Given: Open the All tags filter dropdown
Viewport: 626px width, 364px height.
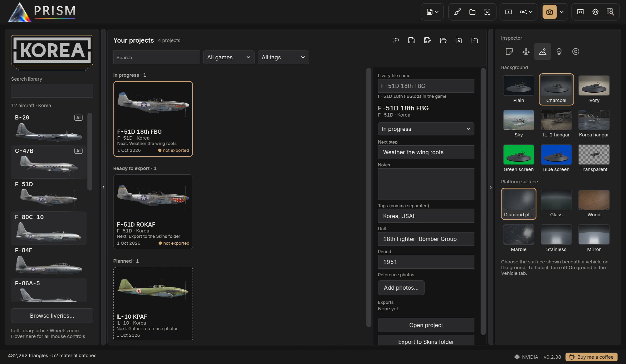Looking at the screenshot, I should pyautogui.click(x=283, y=57).
